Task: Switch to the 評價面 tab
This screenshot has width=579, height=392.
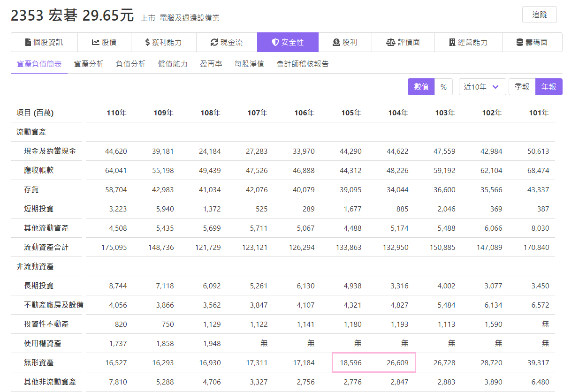Action: coord(403,42)
